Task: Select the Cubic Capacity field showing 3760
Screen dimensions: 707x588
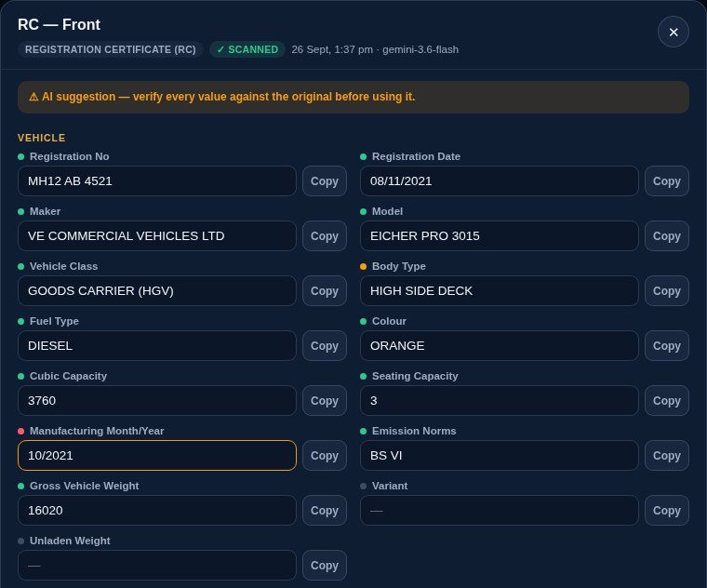Action: (157, 400)
